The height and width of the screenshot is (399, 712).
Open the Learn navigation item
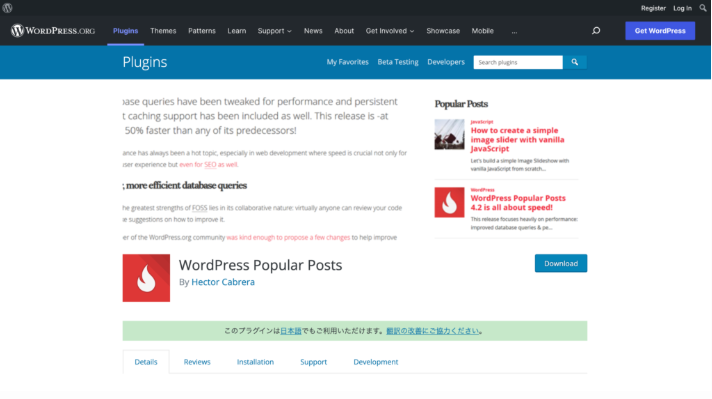point(237,31)
